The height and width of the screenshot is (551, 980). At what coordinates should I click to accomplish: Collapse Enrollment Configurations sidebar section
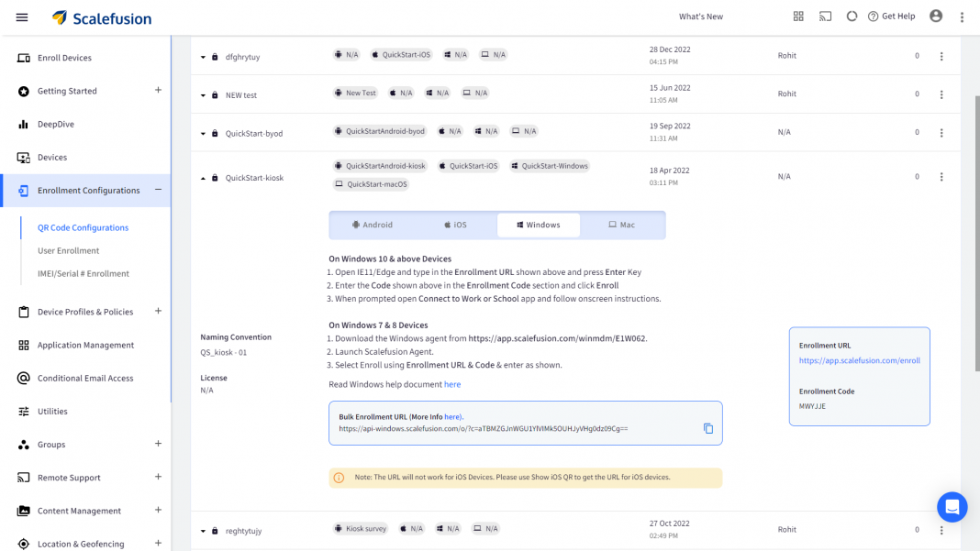click(158, 190)
